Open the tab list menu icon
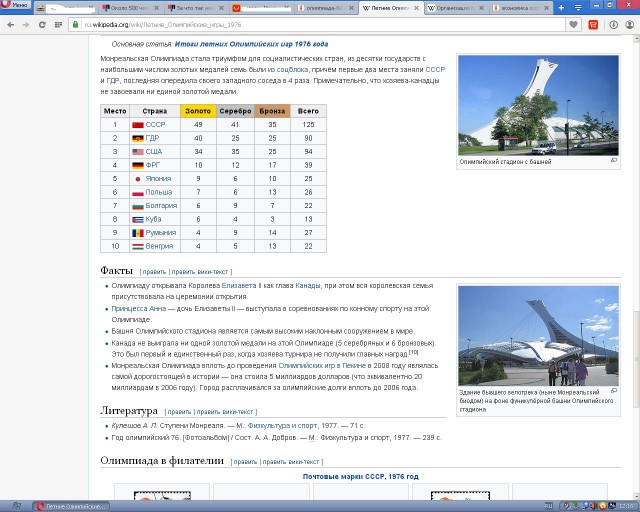This screenshot has width=640, height=512. [578, 8]
